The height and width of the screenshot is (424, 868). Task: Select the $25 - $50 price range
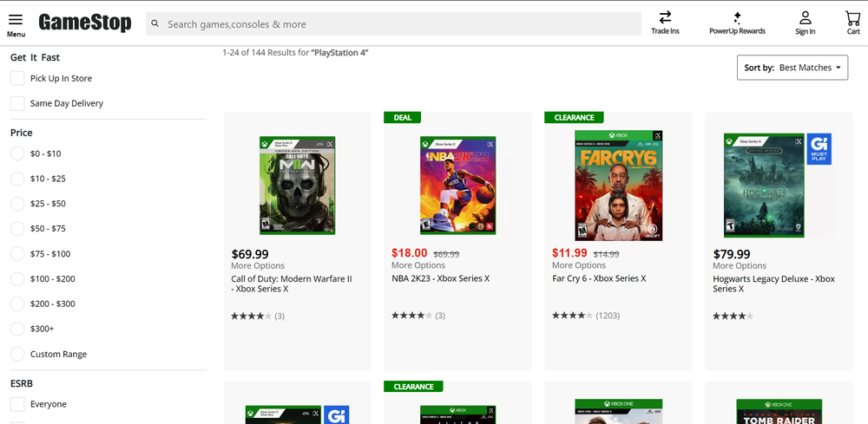coord(17,204)
